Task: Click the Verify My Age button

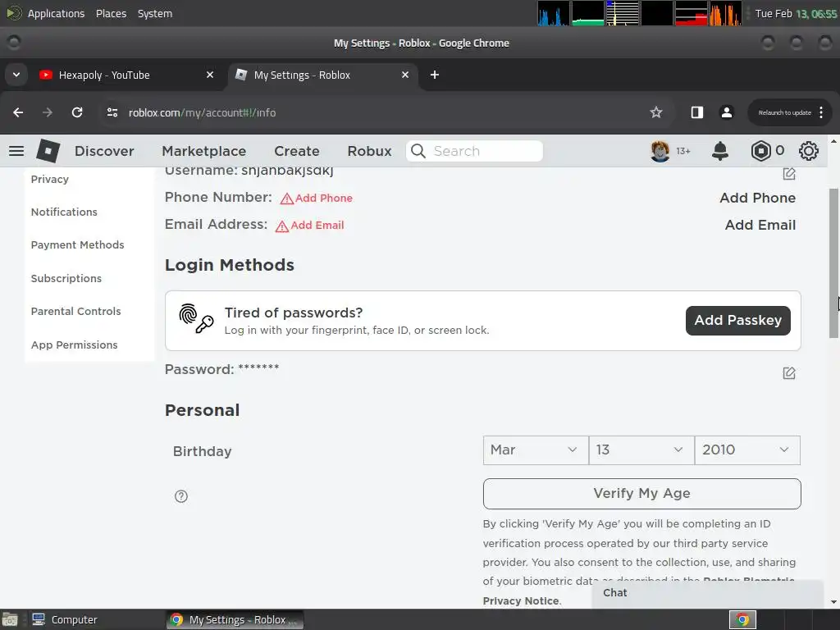Action: (x=641, y=493)
